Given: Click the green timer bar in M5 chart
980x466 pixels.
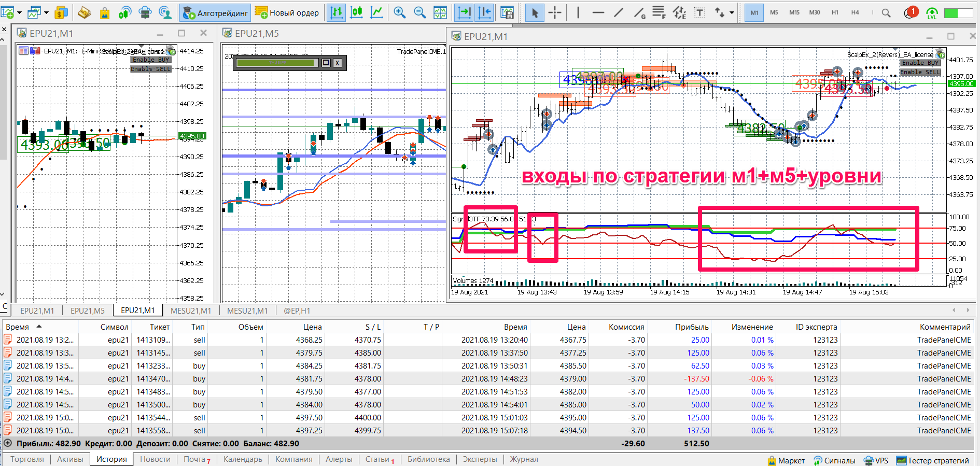Looking at the screenshot, I should click(277, 63).
